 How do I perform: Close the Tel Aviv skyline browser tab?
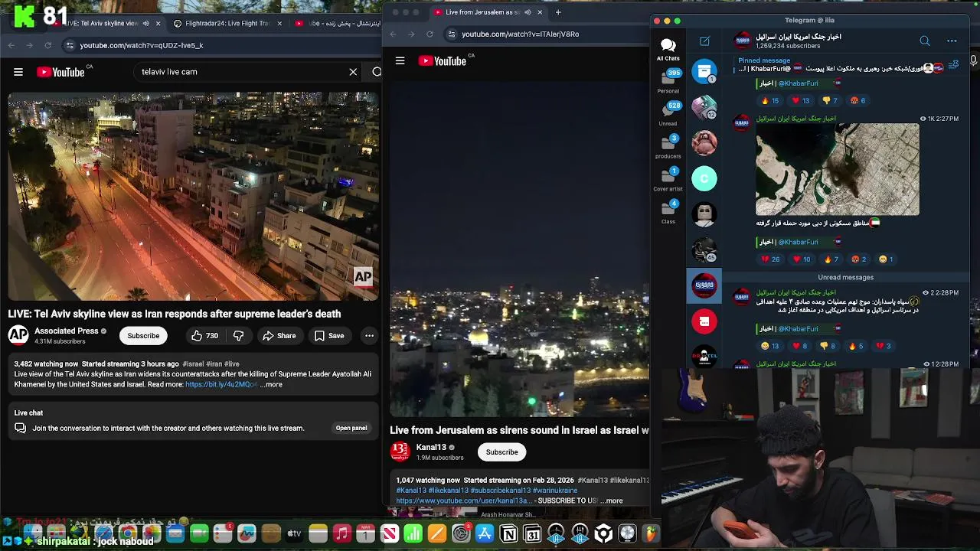[158, 24]
